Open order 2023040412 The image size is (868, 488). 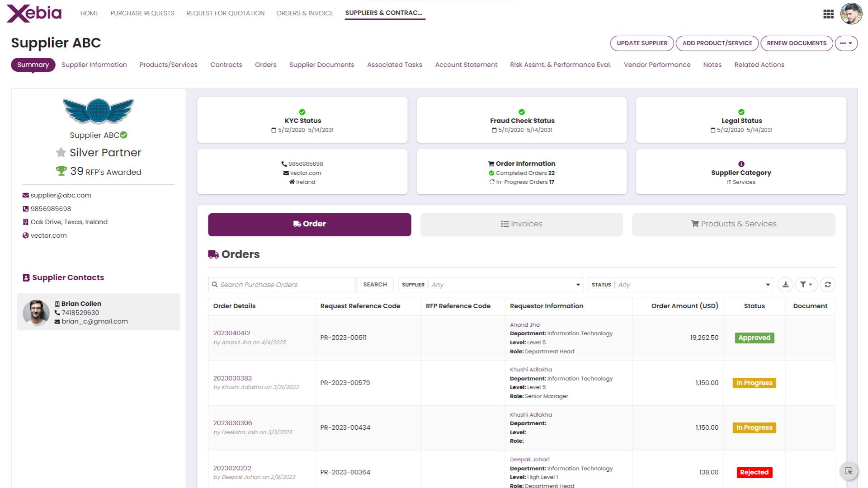[231, 333]
